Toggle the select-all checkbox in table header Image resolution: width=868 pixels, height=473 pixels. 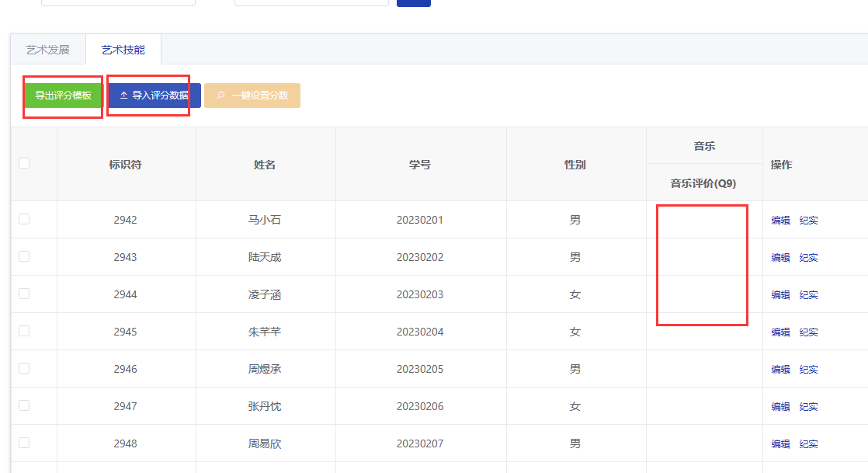tap(24, 163)
